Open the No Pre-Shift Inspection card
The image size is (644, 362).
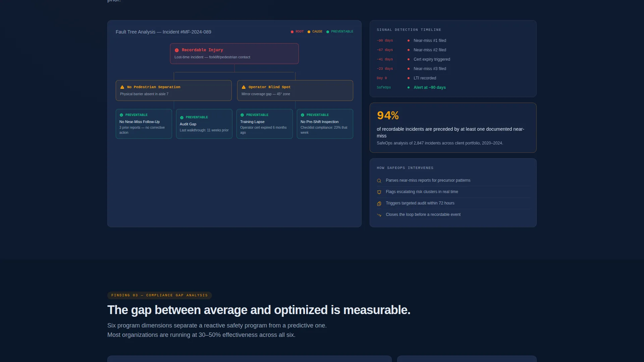pyautogui.click(x=325, y=124)
